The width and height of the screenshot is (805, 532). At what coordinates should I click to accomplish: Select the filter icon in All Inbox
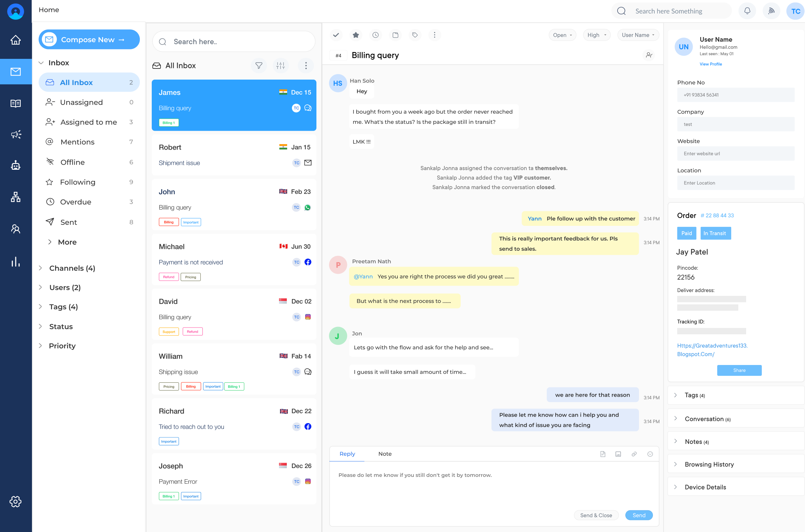point(259,66)
